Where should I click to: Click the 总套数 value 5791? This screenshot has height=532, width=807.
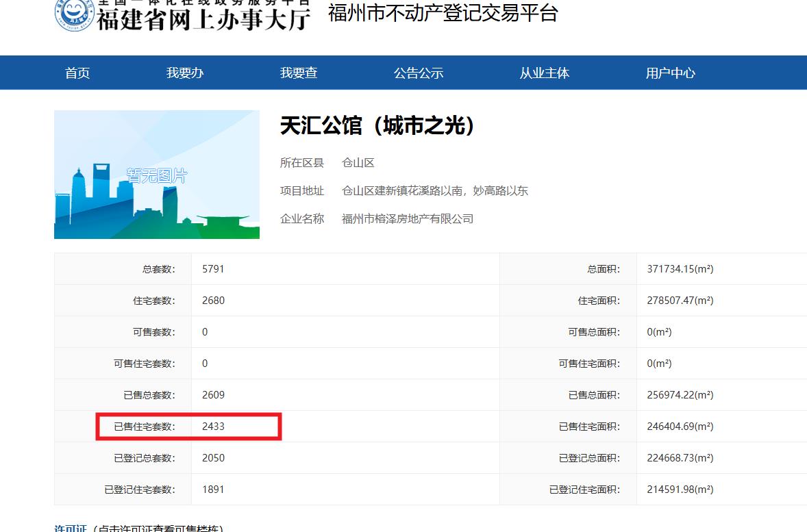pyautogui.click(x=213, y=269)
